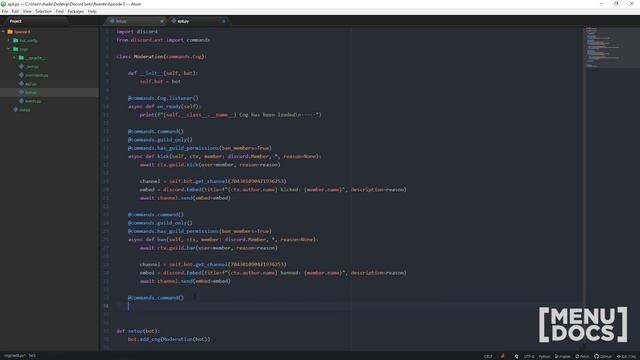
Task: Open __init__.py from the tree
Action: point(32,67)
